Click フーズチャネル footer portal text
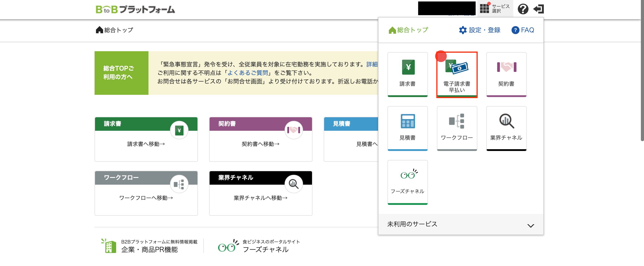The height and width of the screenshot is (266, 644). point(266,250)
